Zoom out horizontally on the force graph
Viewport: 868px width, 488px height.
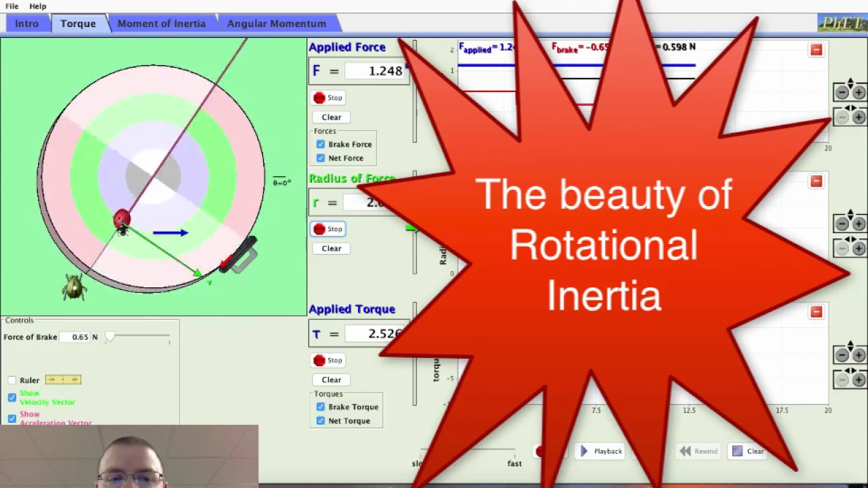tap(842, 118)
